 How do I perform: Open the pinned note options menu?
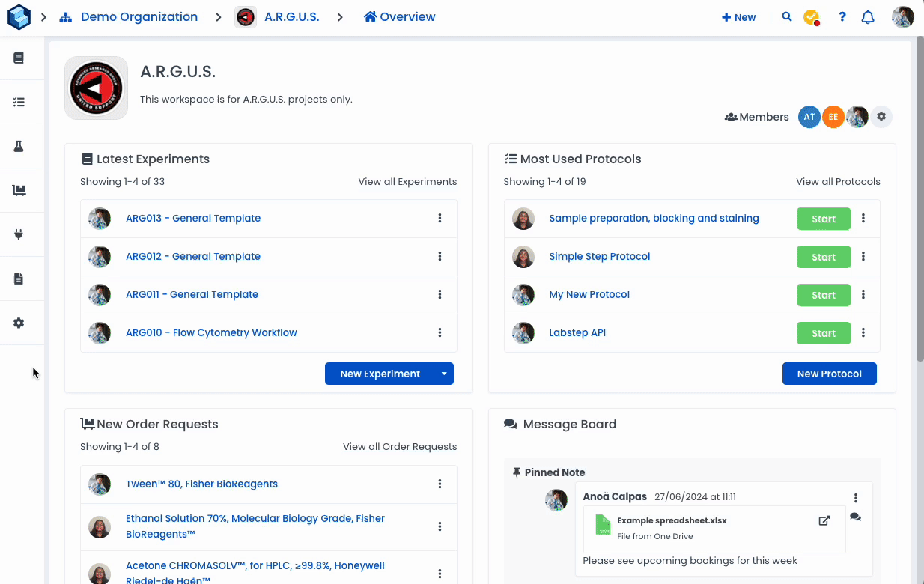coord(856,498)
